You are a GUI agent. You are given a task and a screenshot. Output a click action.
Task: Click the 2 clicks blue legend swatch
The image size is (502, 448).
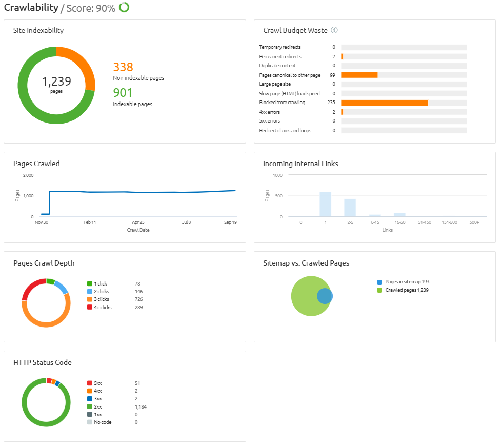pyautogui.click(x=90, y=291)
